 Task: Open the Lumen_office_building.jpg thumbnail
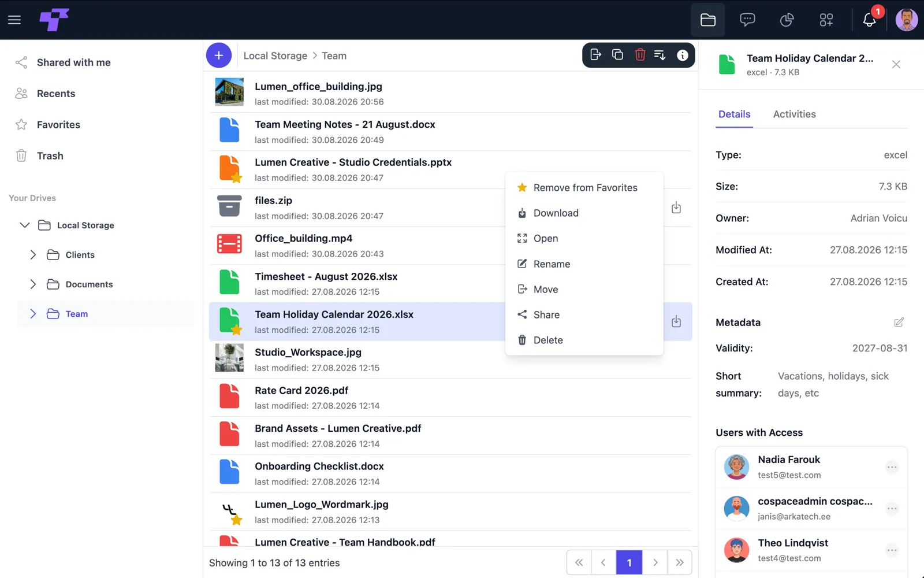pos(229,92)
